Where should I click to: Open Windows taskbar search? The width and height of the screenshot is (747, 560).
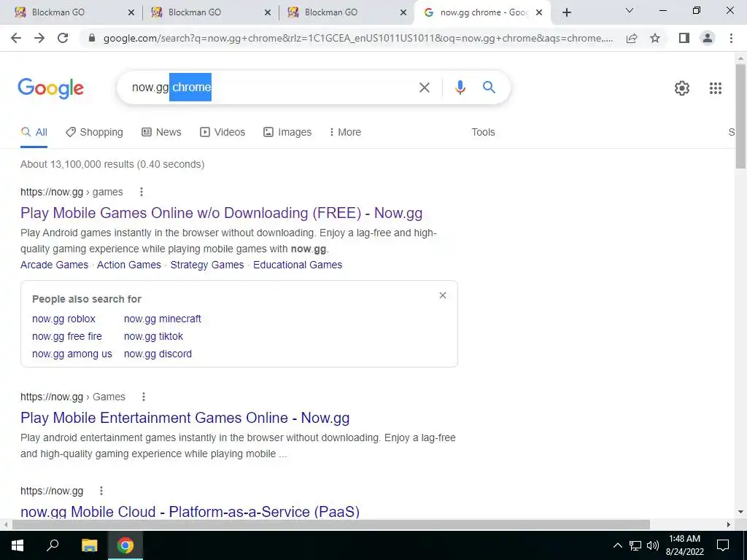pos(53,545)
